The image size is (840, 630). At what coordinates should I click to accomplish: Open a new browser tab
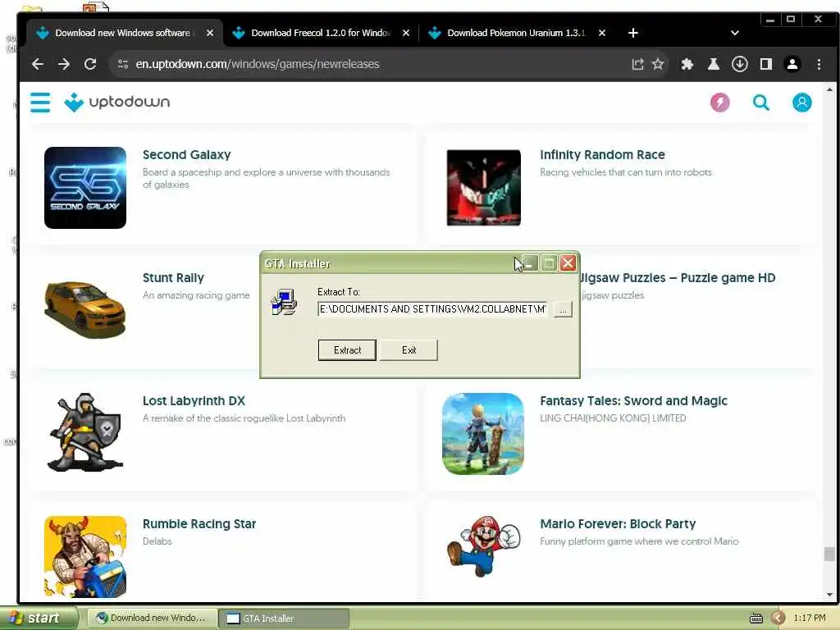632,33
